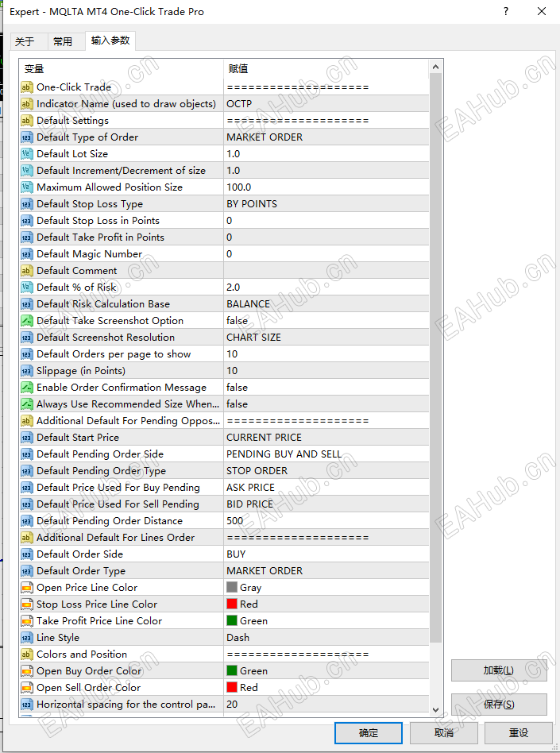Click the icon beside Default Magic Number
Screen dimensions: 560x753
tap(26, 254)
